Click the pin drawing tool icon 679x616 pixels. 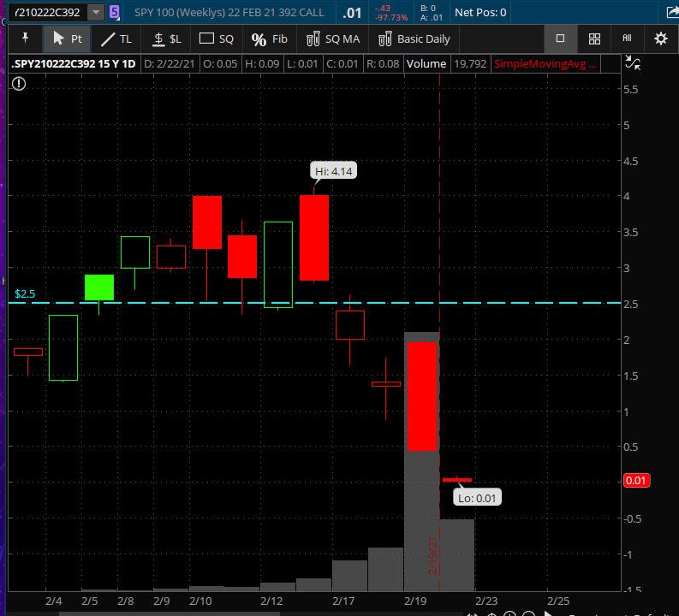(x=25, y=38)
